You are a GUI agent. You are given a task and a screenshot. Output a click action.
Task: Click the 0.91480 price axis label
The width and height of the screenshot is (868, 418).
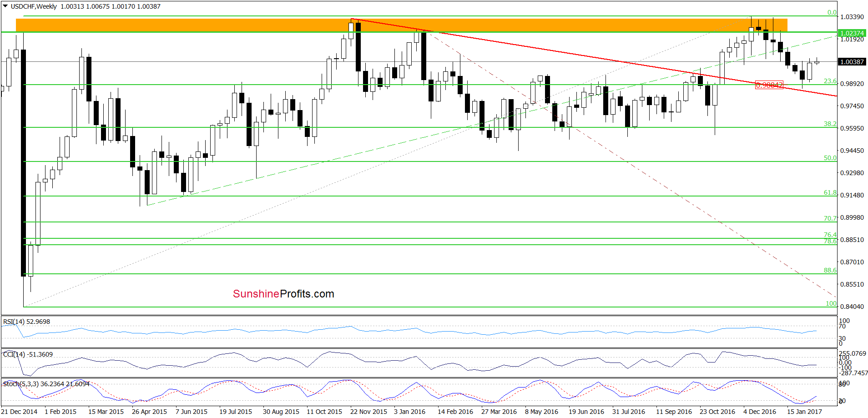tap(852, 195)
